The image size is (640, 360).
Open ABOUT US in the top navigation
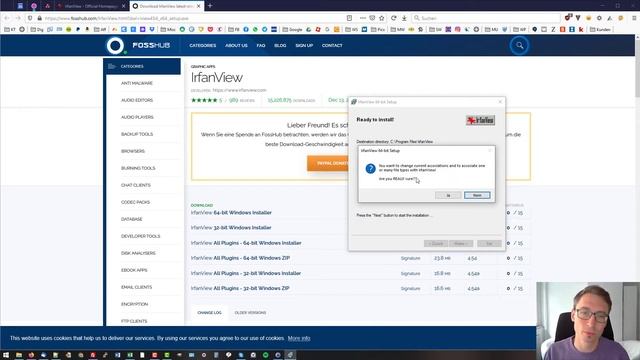click(x=236, y=45)
